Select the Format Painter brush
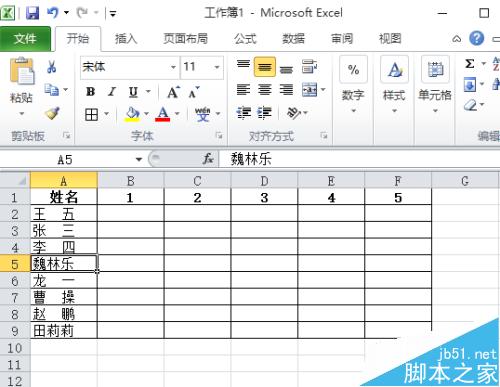The height and width of the screenshot is (387, 500). coord(52,113)
